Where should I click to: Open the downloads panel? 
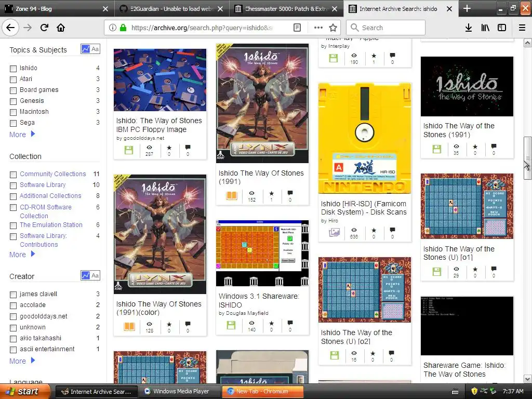[469, 28]
